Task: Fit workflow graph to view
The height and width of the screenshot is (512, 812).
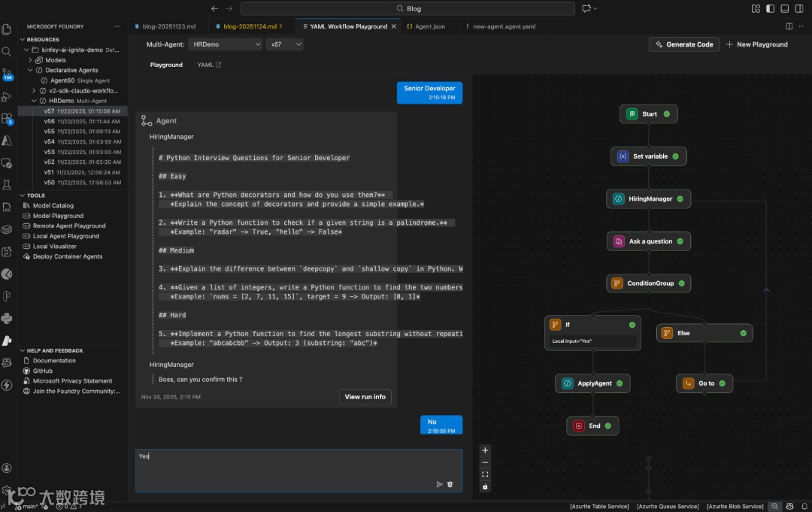Action: pos(485,474)
